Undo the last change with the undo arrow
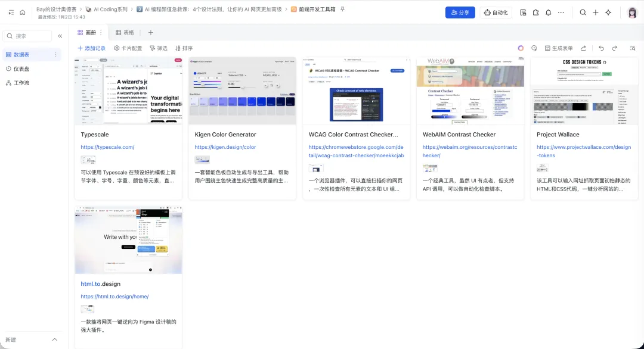644x349 pixels. tap(600, 48)
